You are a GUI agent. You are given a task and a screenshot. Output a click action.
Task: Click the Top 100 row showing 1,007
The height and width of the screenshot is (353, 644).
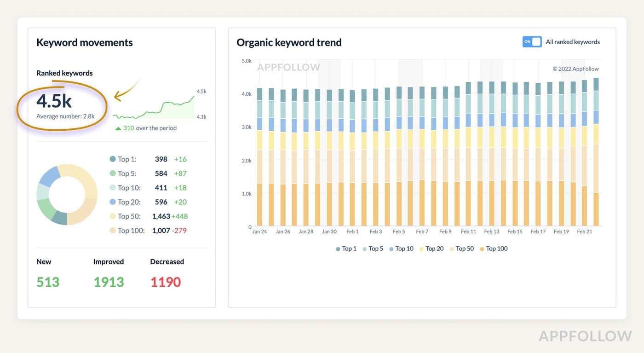(x=148, y=231)
